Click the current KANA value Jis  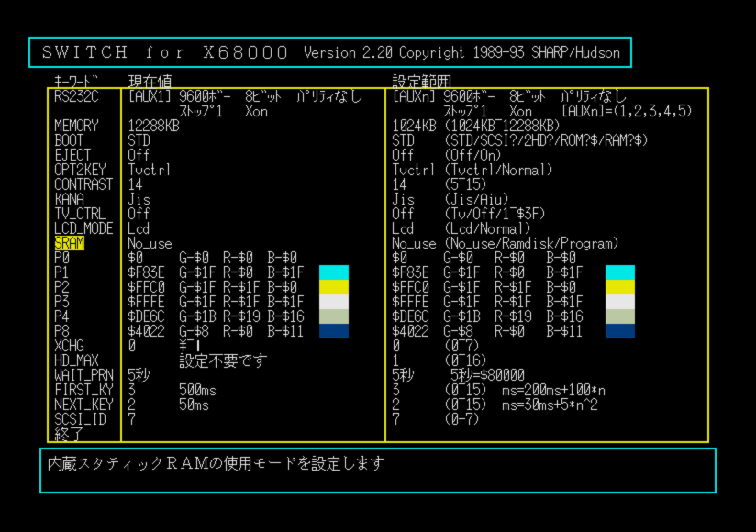139,199
